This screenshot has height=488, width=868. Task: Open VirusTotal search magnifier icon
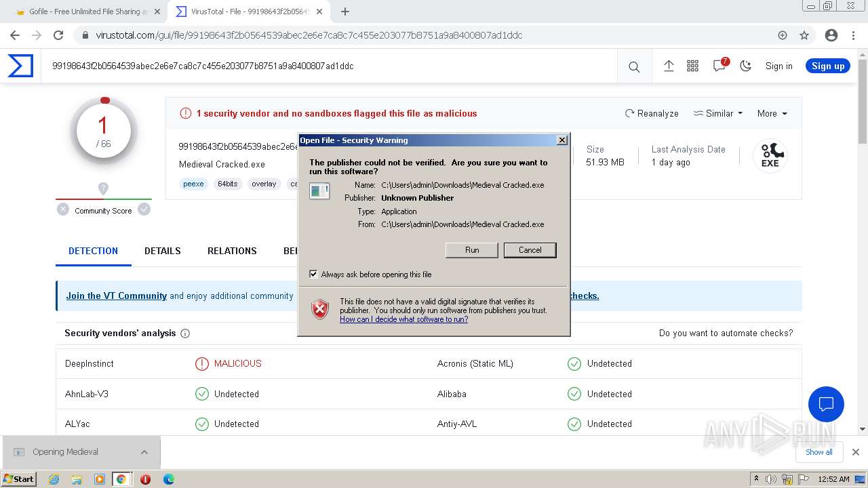pyautogui.click(x=634, y=66)
